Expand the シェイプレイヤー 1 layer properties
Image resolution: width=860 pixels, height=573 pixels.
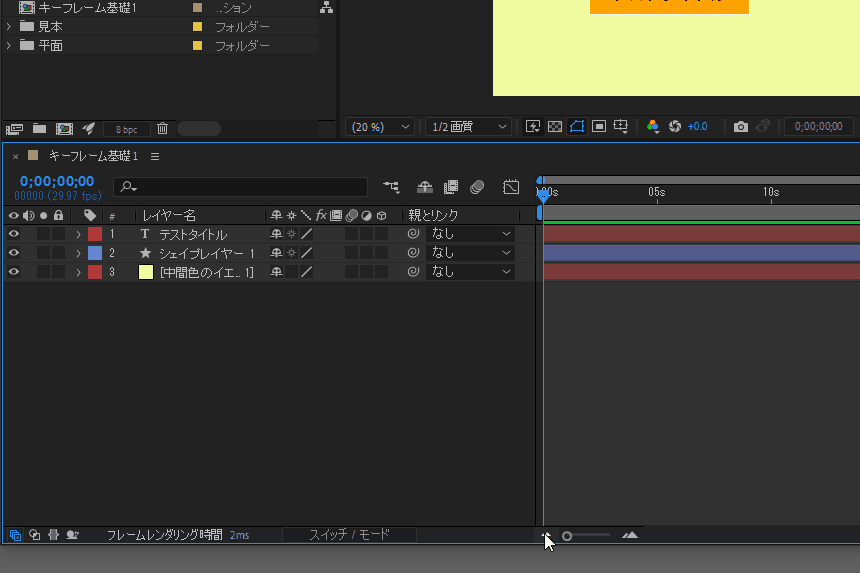tap(78, 253)
